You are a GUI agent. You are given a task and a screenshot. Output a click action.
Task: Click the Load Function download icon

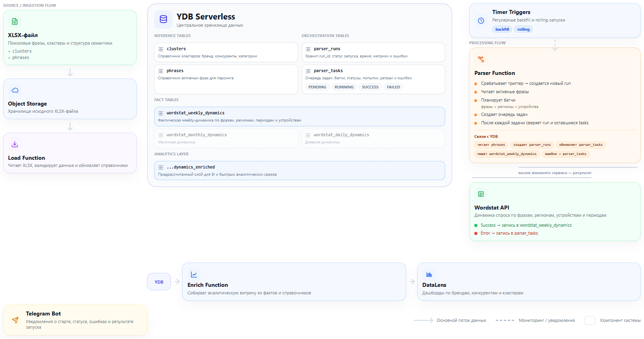pos(15,144)
